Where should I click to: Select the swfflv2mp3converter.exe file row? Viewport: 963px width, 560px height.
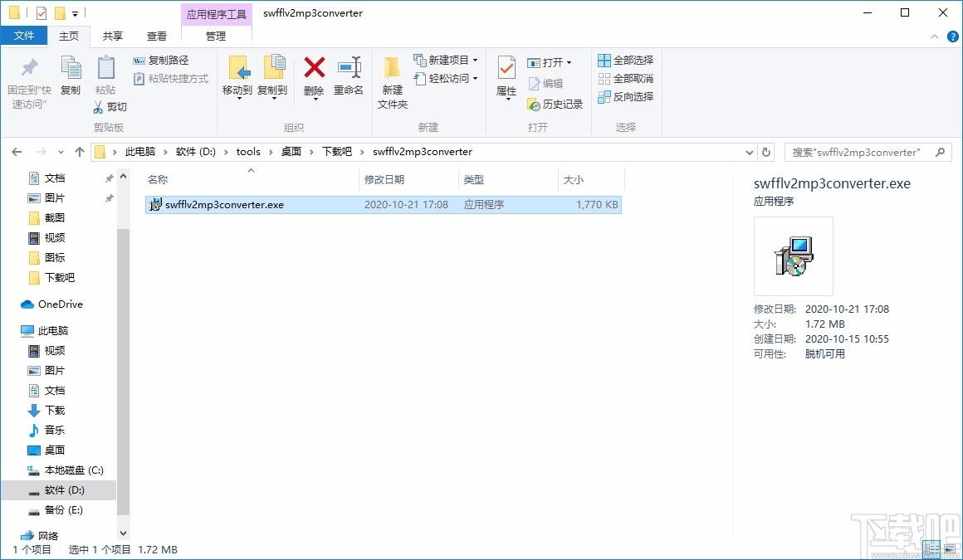tap(384, 204)
